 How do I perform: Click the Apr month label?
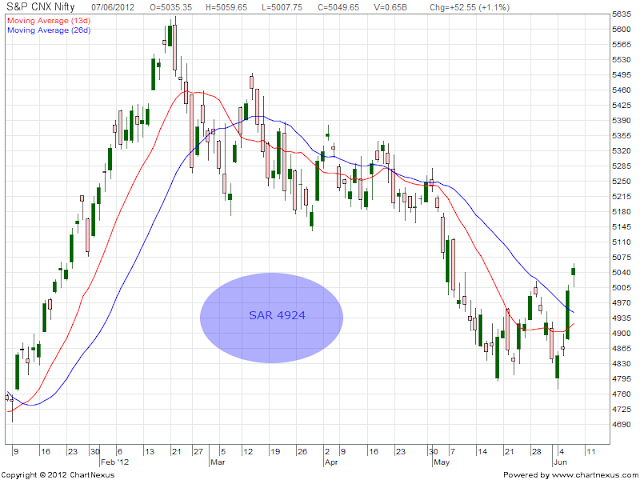tap(331, 462)
